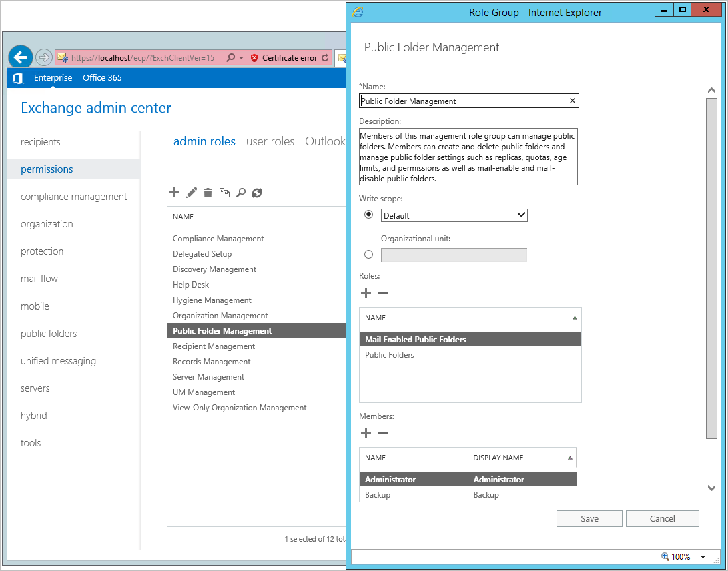The image size is (728, 571).
Task: Clear the Name field with X
Action: tap(573, 101)
